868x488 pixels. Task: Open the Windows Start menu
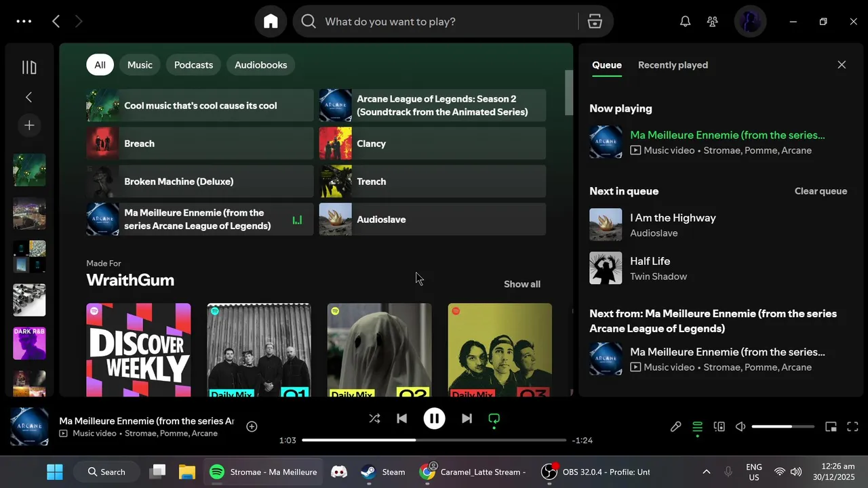coord(55,472)
